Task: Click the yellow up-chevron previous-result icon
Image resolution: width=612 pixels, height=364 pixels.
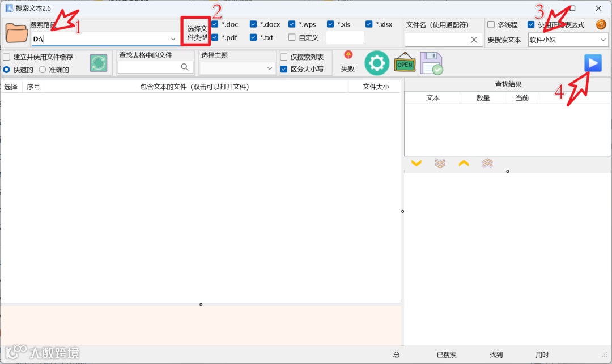Action: (x=465, y=163)
